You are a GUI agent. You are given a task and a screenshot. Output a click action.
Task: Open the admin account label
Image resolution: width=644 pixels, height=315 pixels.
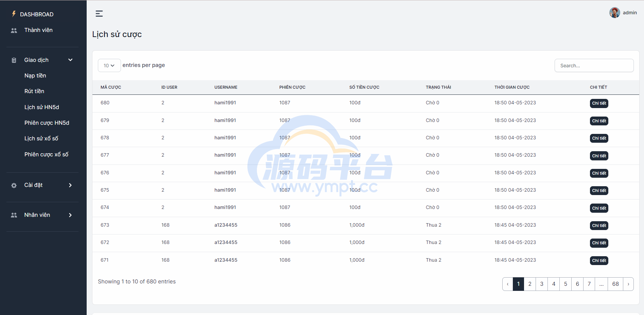pyautogui.click(x=630, y=13)
